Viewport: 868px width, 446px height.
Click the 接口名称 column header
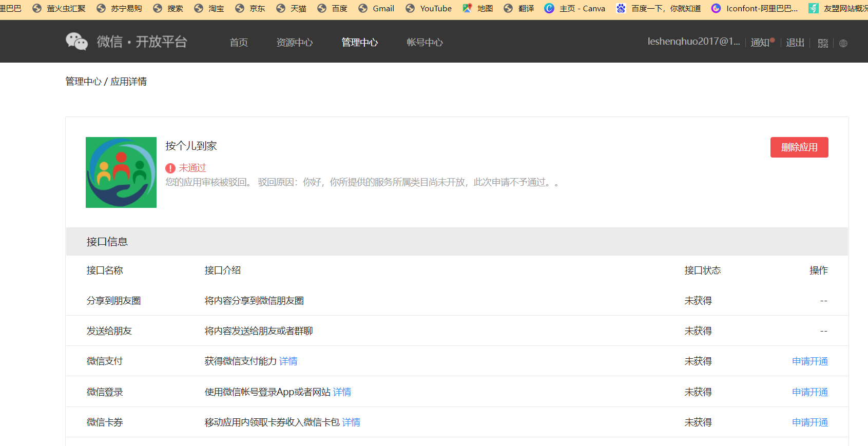(x=105, y=270)
